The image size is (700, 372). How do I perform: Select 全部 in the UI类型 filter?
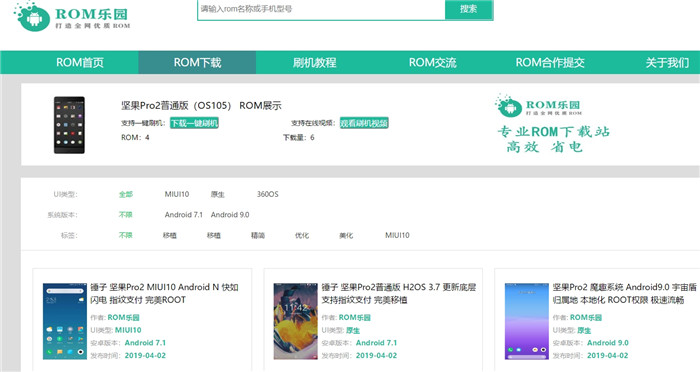click(126, 194)
